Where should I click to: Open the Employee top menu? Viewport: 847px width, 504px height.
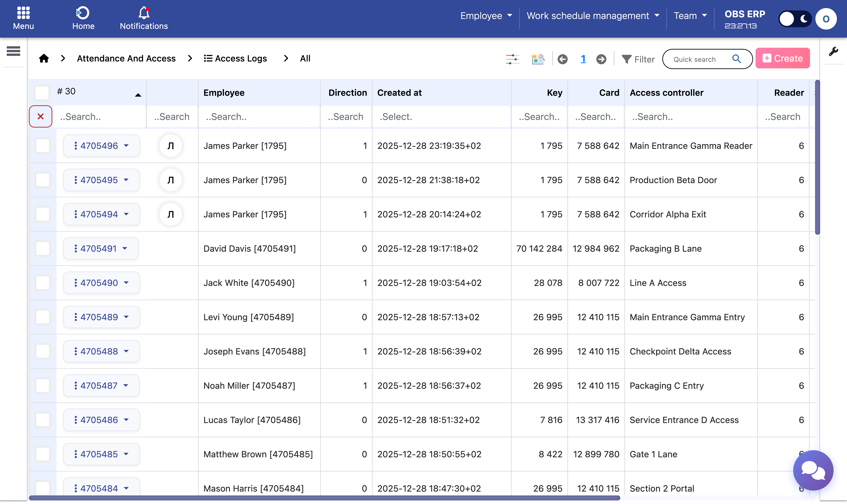point(486,16)
